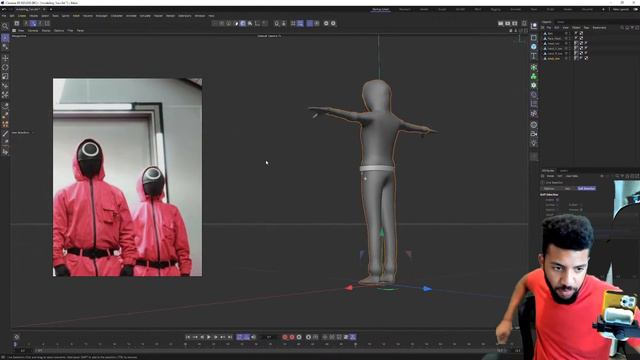Jump to the end of the animation

[230, 337]
